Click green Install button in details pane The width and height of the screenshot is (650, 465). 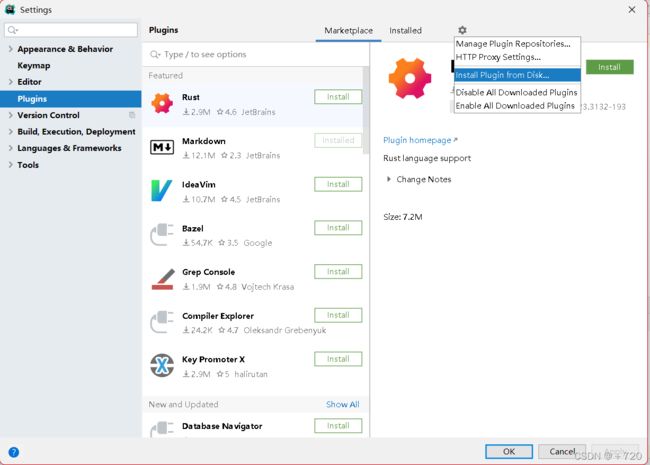pyautogui.click(x=609, y=67)
